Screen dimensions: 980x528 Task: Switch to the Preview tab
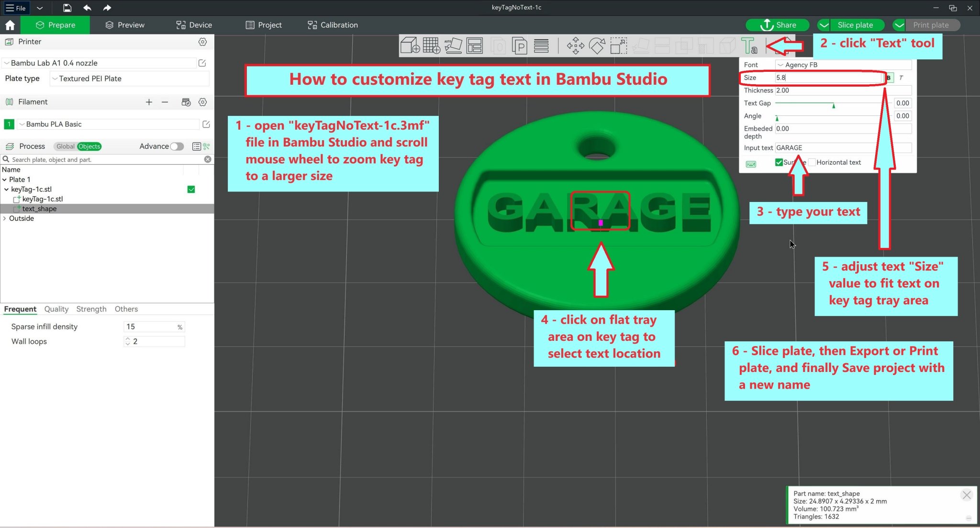124,25
